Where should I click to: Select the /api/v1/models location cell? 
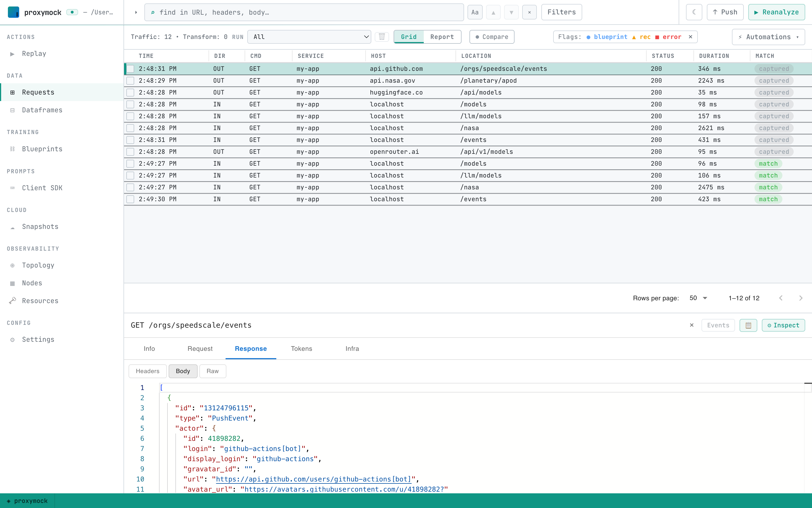[487, 152]
